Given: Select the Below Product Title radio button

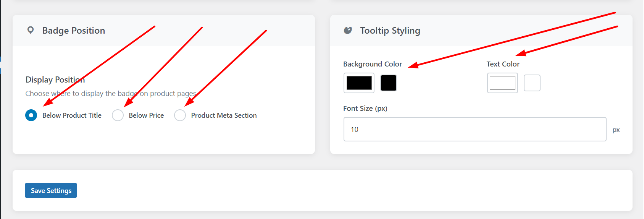Looking at the screenshot, I should click(x=31, y=115).
